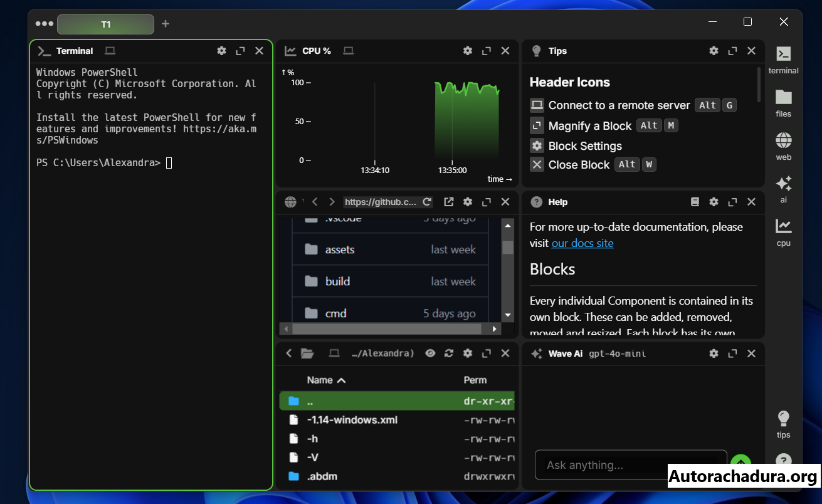Viewport: 822px width, 504px height.
Task: Close the Tips block
Action: click(x=751, y=51)
